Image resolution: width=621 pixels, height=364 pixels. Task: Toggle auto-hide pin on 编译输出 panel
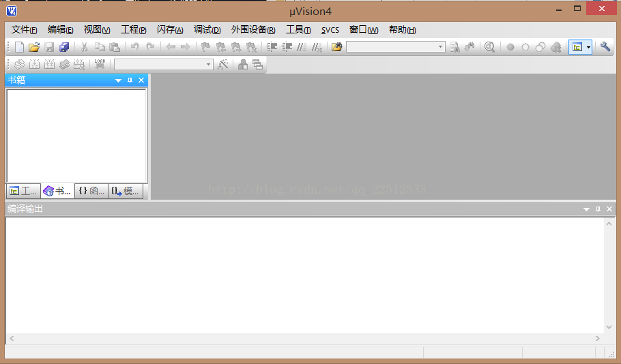pos(598,209)
